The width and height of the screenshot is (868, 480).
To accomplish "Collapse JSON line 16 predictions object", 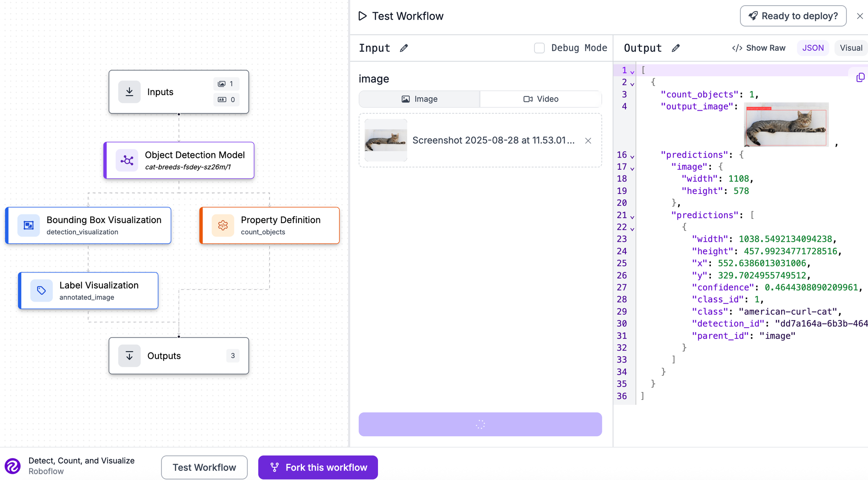I will [632, 157].
